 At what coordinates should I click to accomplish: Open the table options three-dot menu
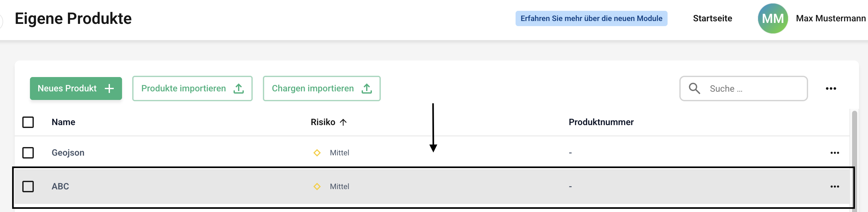tap(831, 88)
